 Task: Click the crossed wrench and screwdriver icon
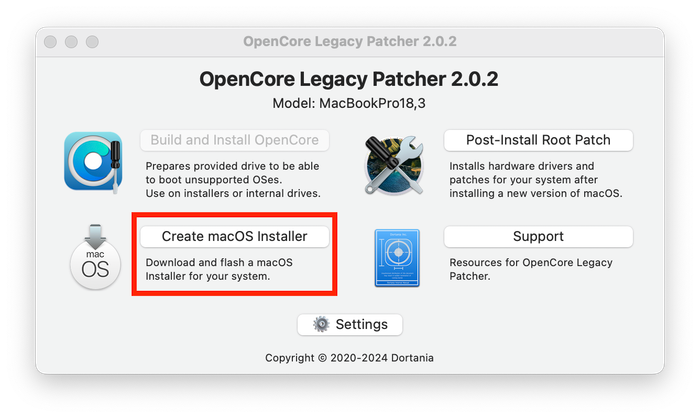coord(395,165)
